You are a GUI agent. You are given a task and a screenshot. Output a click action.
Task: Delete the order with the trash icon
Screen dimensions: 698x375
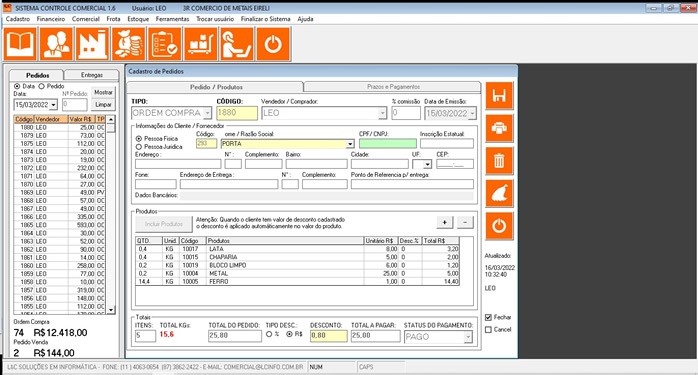(499, 161)
